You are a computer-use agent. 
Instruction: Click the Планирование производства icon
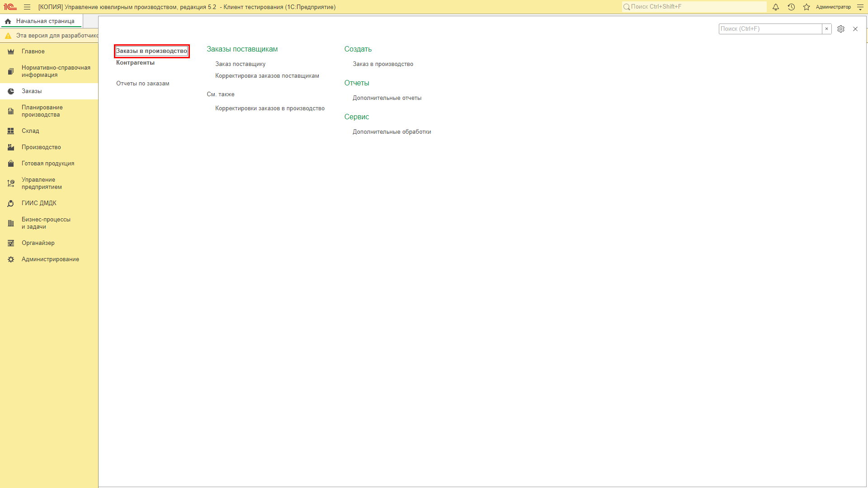click(x=11, y=111)
